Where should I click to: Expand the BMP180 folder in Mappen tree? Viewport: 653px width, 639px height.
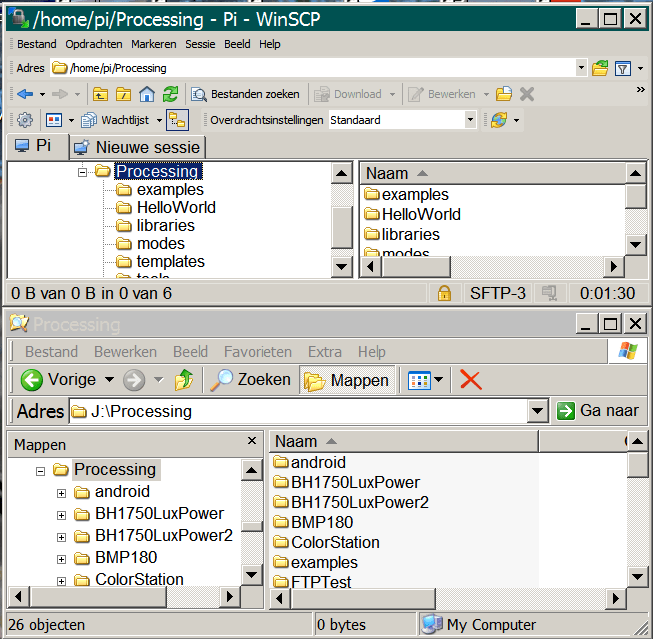[61, 559]
